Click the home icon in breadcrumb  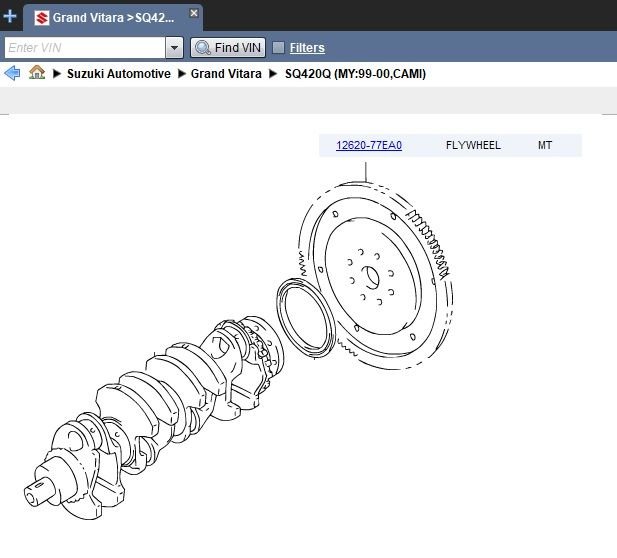point(37,72)
